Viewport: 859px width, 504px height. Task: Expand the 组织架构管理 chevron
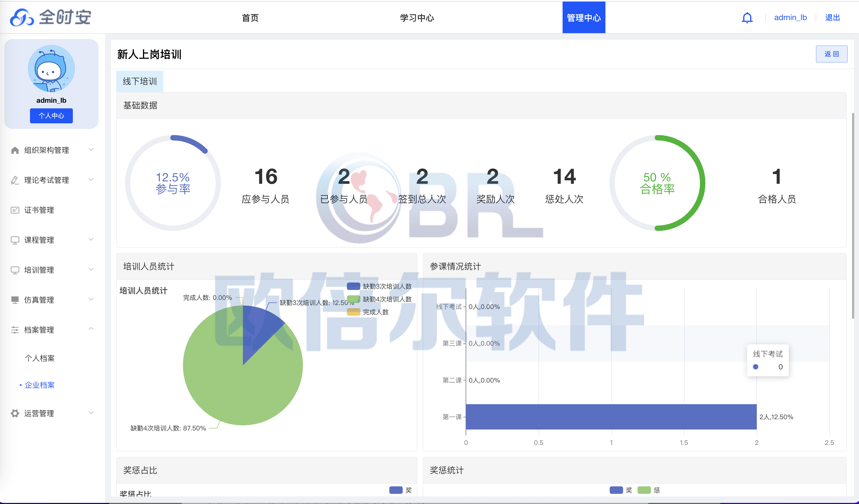(x=91, y=150)
